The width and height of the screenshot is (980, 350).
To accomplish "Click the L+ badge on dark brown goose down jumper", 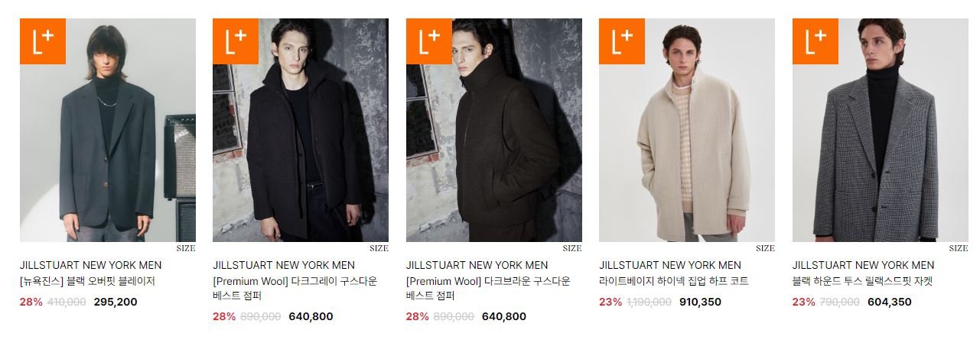I will pyautogui.click(x=429, y=41).
